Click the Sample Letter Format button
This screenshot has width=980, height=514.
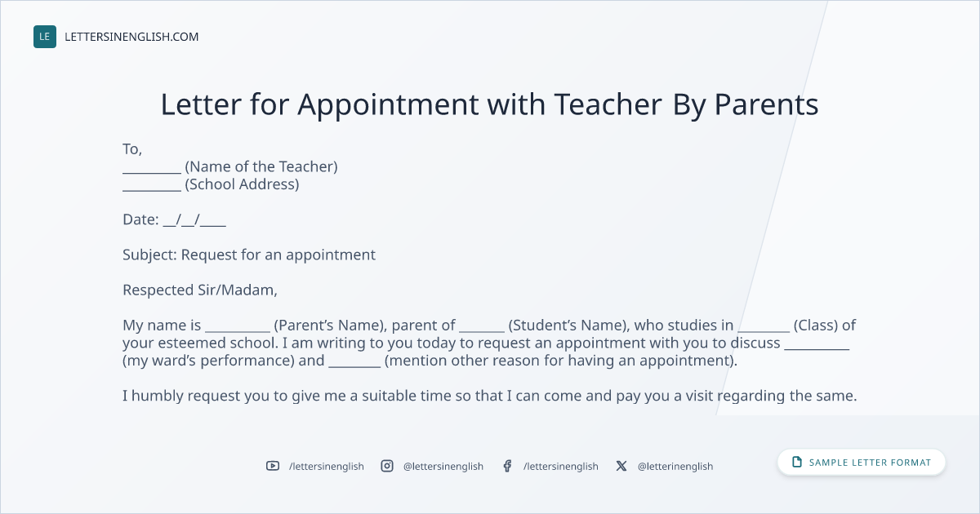pyautogui.click(x=862, y=463)
